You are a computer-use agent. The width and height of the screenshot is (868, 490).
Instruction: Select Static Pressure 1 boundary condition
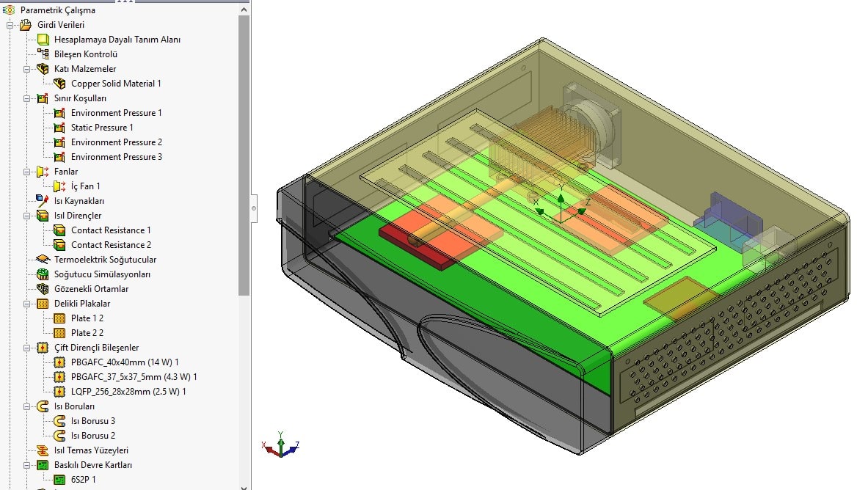click(x=102, y=128)
